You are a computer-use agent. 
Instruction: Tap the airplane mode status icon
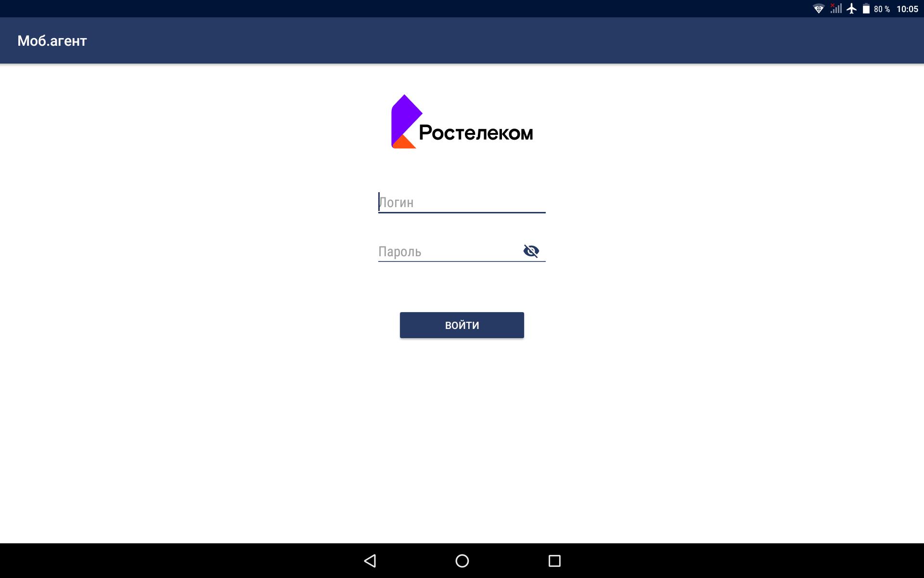point(852,9)
